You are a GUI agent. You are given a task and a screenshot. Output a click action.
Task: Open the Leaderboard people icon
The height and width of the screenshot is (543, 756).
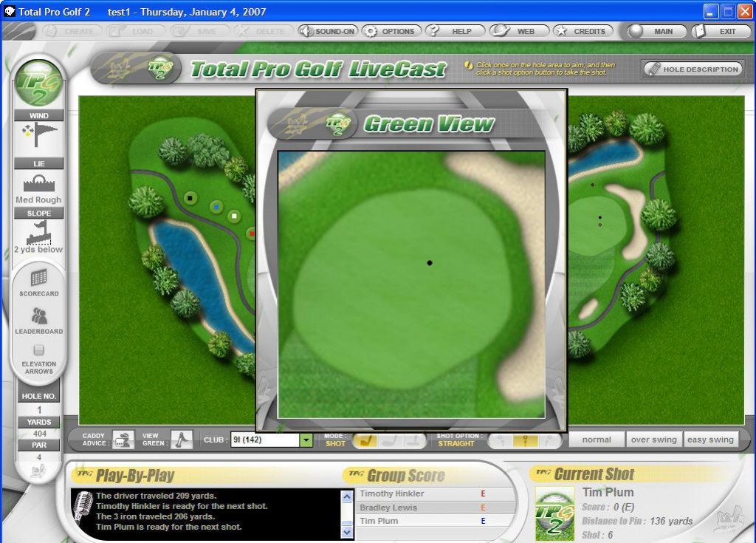click(x=38, y=315)
